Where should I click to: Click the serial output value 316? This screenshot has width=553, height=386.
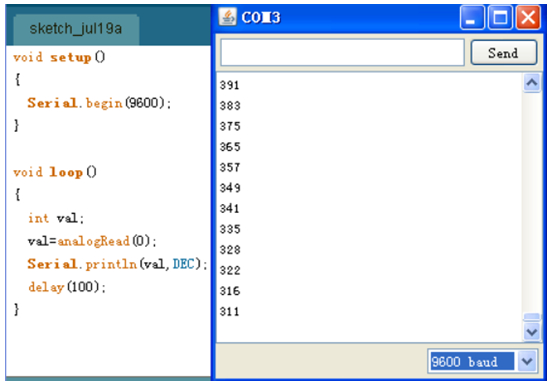[230, 291]
